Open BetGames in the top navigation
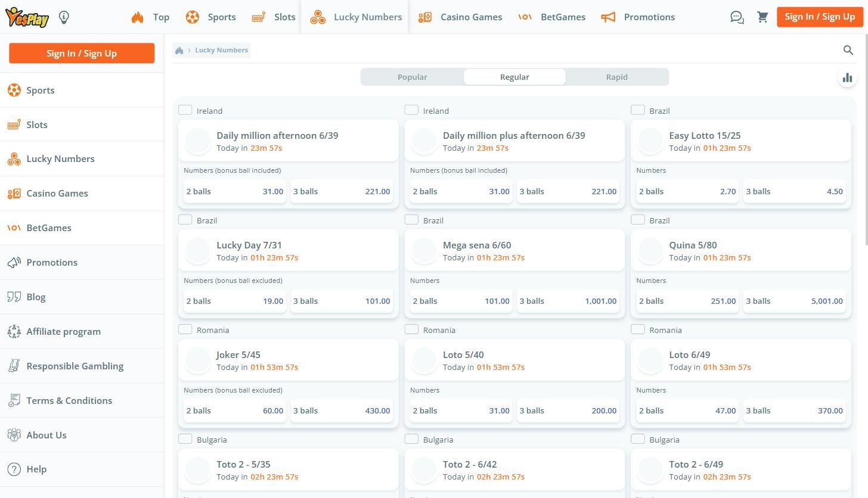Viewport: 868px width, 498px height. (551, 17)
